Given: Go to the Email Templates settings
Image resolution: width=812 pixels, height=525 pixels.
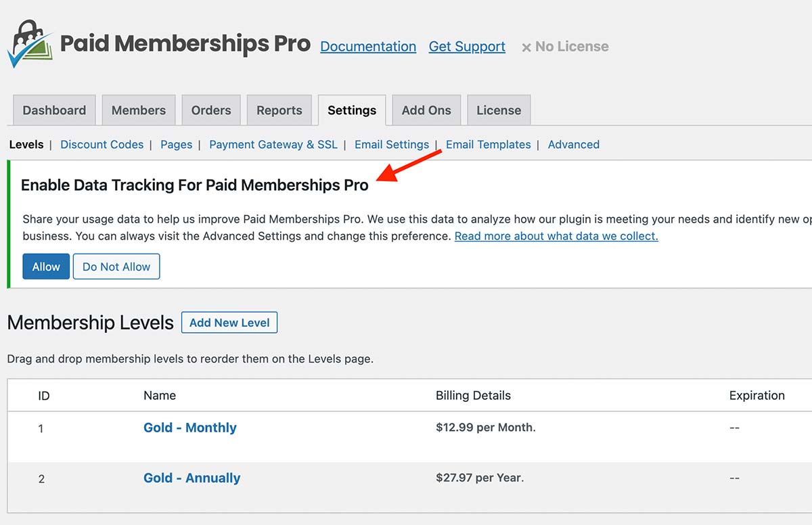Looking at the screenshot, I should 488,144.
